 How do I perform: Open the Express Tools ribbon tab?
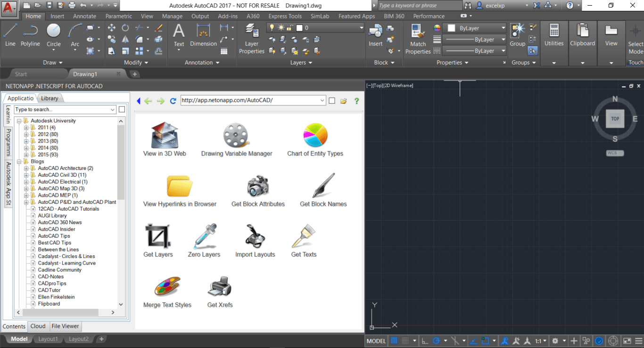(285, 16)
